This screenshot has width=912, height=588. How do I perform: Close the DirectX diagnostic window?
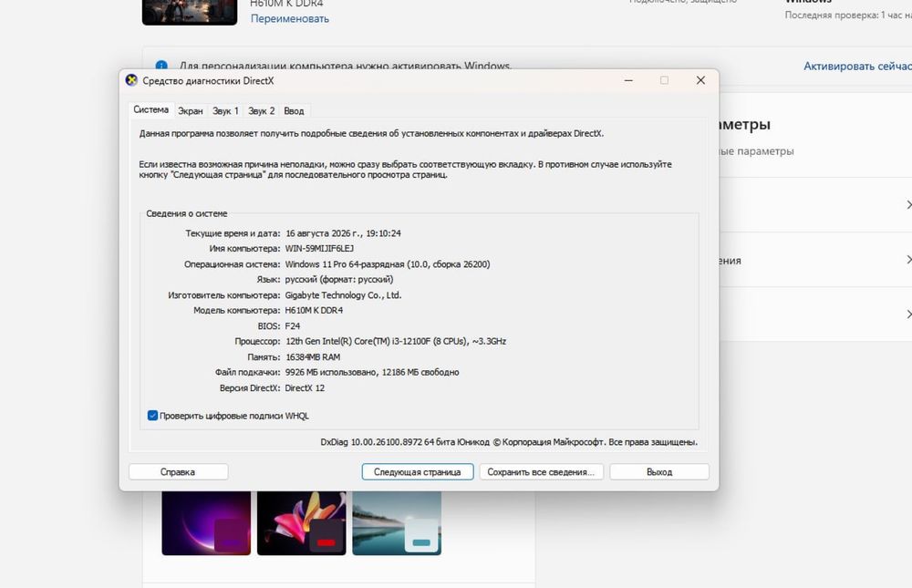(x=700, y=80)
